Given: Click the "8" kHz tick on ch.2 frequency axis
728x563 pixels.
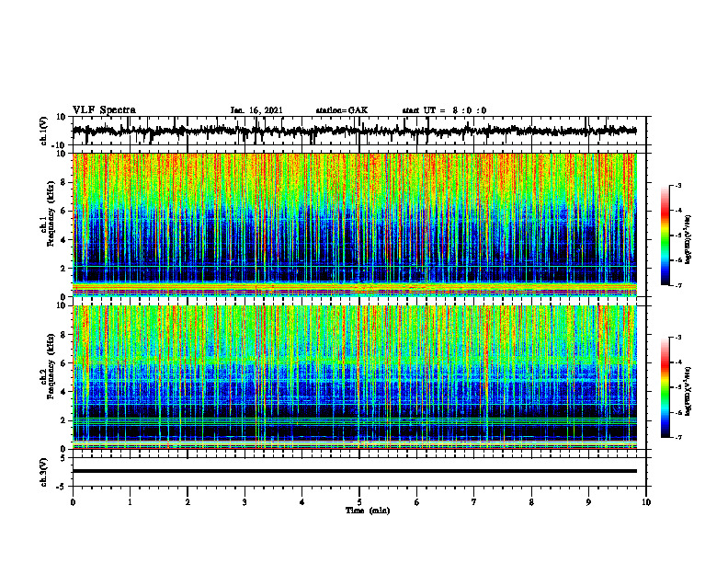Looking at the screenshot, I should [x=65, y=335].
